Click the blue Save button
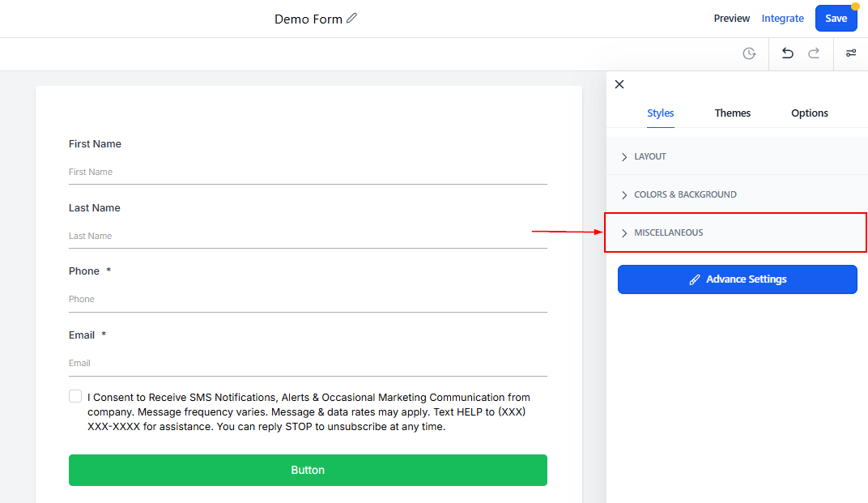868x503 pixels. [836, 19]
